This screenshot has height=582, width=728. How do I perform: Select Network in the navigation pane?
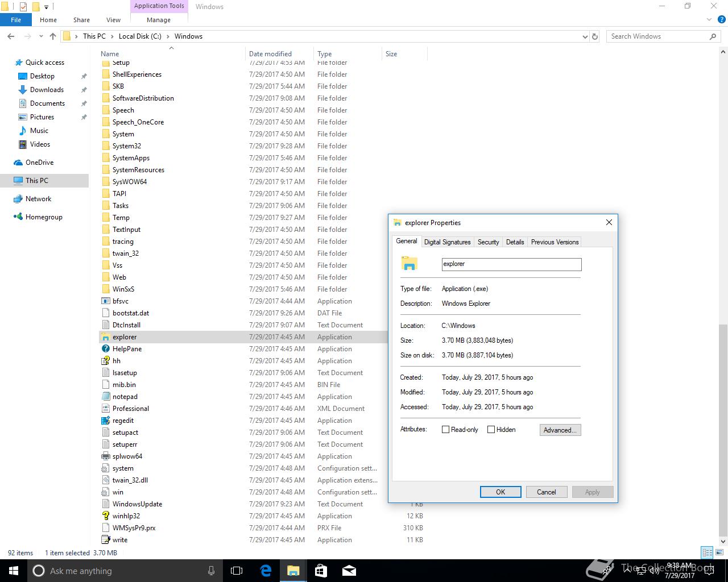[x=38, y=199]
